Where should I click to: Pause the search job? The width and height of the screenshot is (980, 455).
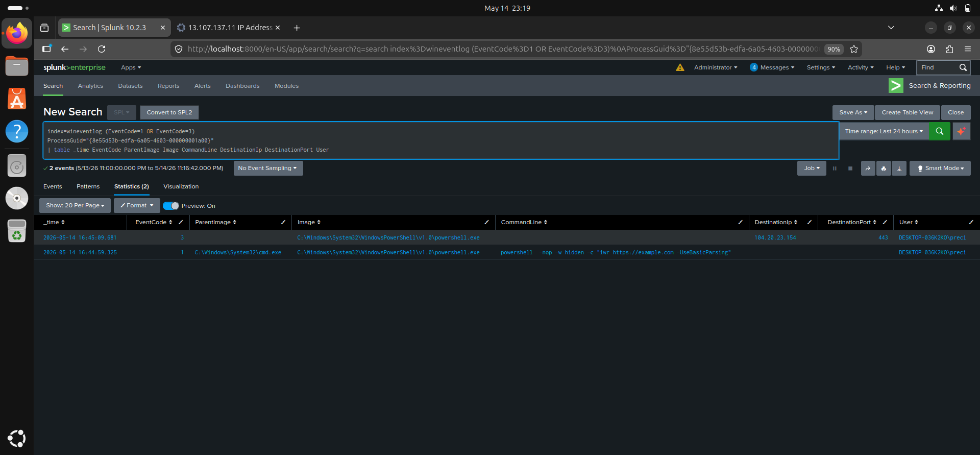(x=835, y=169)
